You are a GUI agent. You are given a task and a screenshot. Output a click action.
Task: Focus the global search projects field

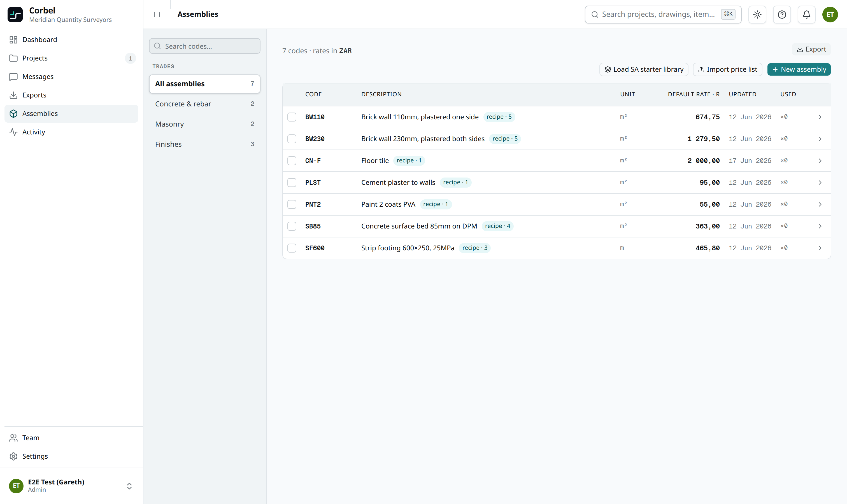tap(663, 15)
